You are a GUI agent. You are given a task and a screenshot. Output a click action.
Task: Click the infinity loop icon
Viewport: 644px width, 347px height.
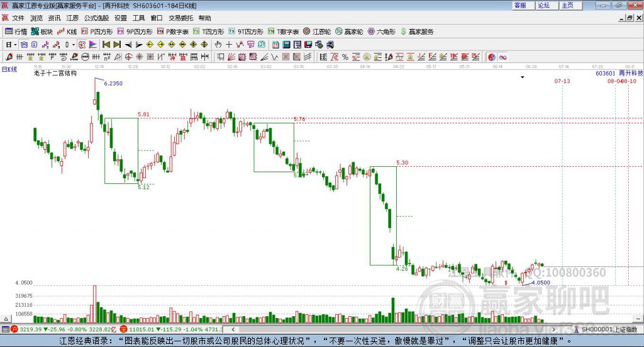pos(502,57)
